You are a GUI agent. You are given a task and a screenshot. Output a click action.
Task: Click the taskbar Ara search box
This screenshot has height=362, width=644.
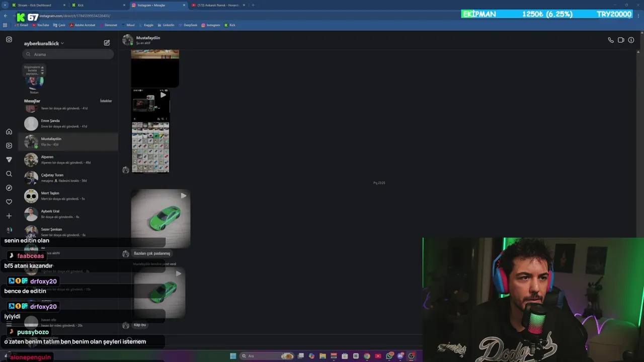tap(267, 356)
